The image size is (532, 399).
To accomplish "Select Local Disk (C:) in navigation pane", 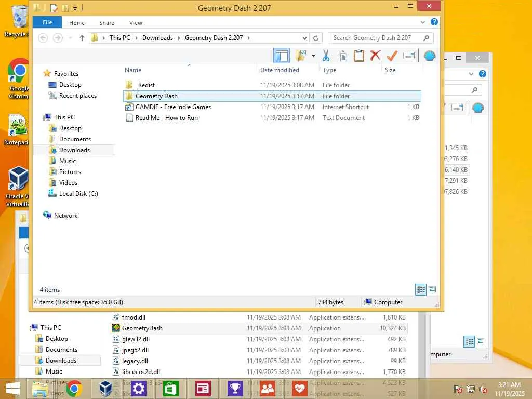I will [78, 194].
